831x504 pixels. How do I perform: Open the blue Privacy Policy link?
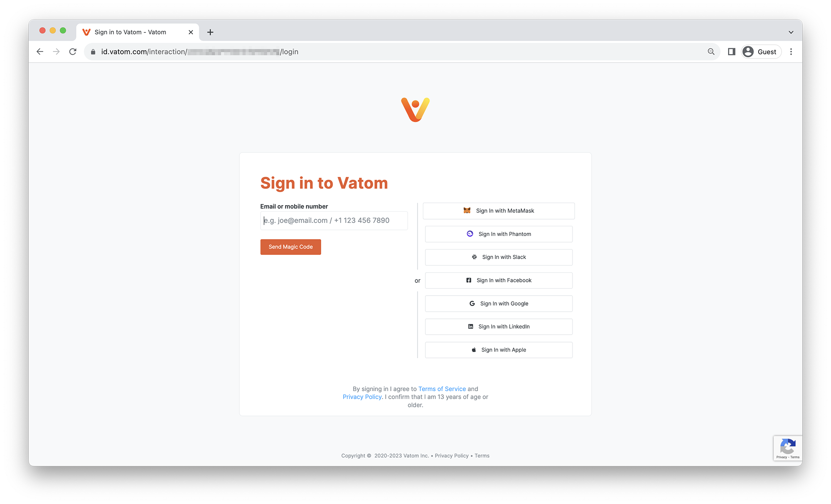click(x=362, y=397)
